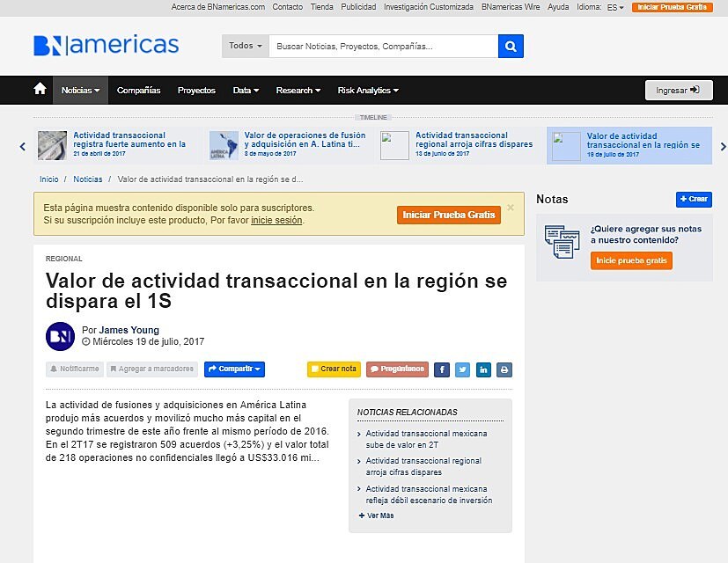The width and height of the screenshot is (728, 563).
Task: Click the BNamericas logo
Action: (x=106, y=45)
